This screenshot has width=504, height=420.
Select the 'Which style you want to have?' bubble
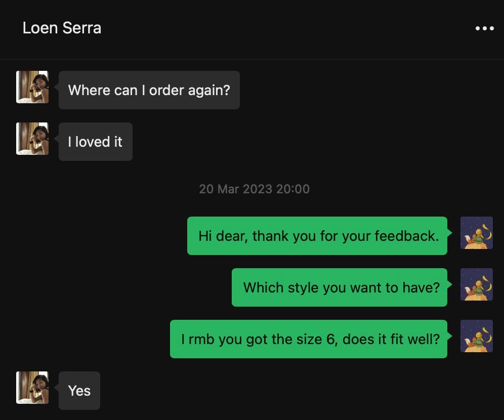pyautogui.click(x=340, y=287)
